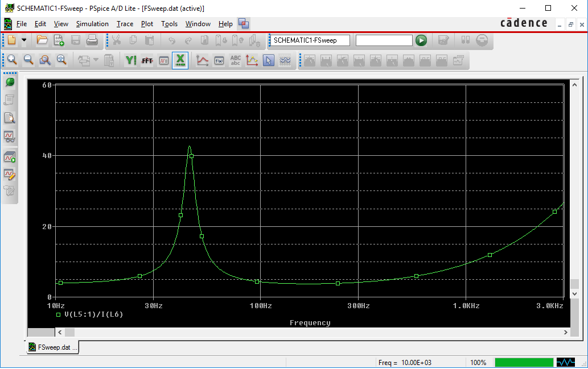Toggle the Performance Analysis icon

[x=164, y=60]
